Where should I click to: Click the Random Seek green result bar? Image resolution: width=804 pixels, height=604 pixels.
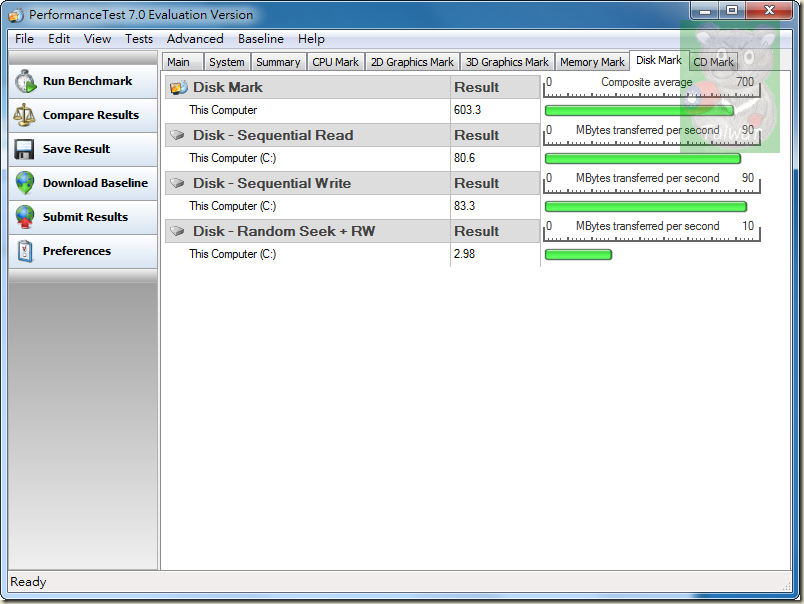point(578,254)
